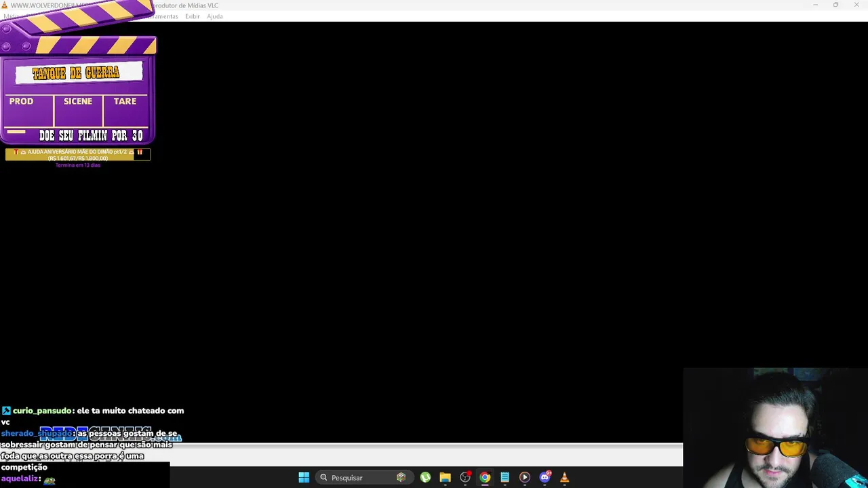Click the Tanque de Guerra clapperboard title
Image resolution: width=868 pixels, height=488 pixels.
point(77,73)
